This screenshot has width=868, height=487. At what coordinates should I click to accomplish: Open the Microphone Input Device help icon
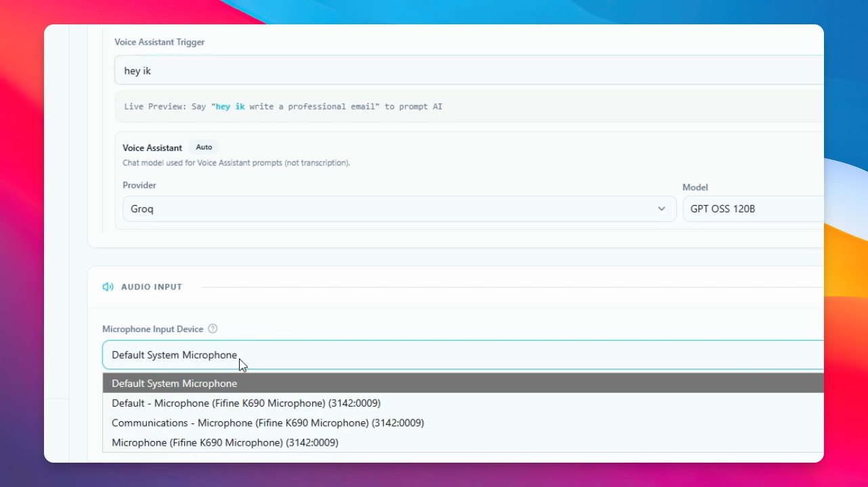[x=213, y=329]
